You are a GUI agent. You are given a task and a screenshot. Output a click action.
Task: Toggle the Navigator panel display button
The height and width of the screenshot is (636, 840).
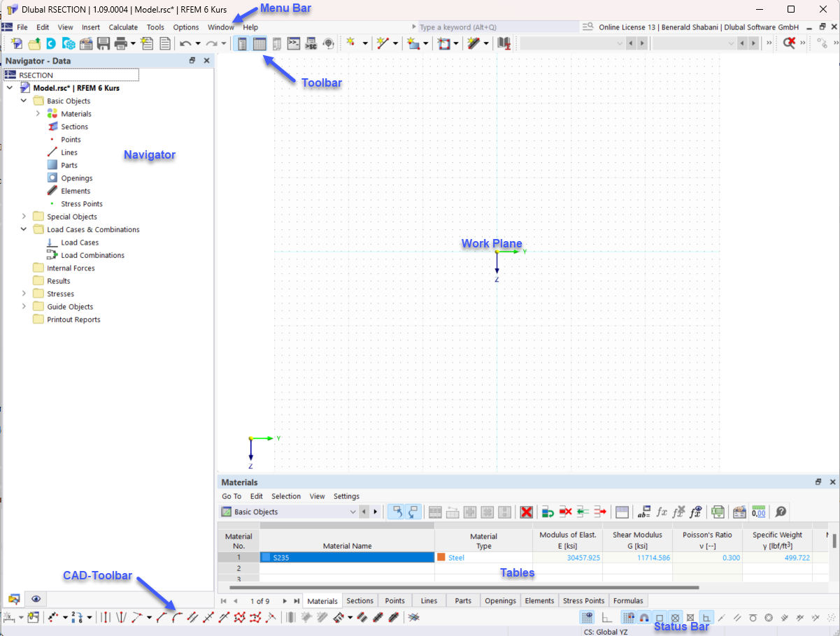(242, 43)
